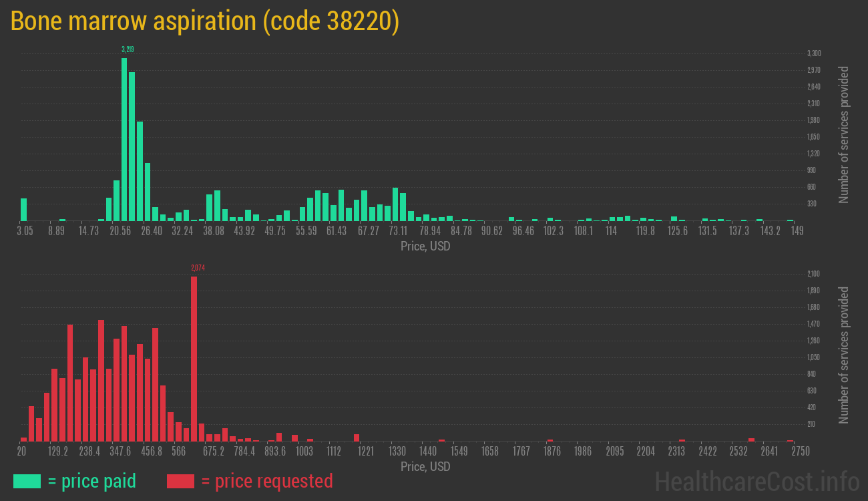Click the tallest green bar labeled 3,219

(124, 139)
